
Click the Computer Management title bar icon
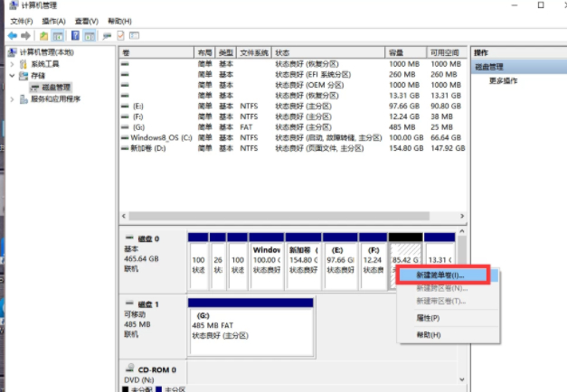point(14,5)
